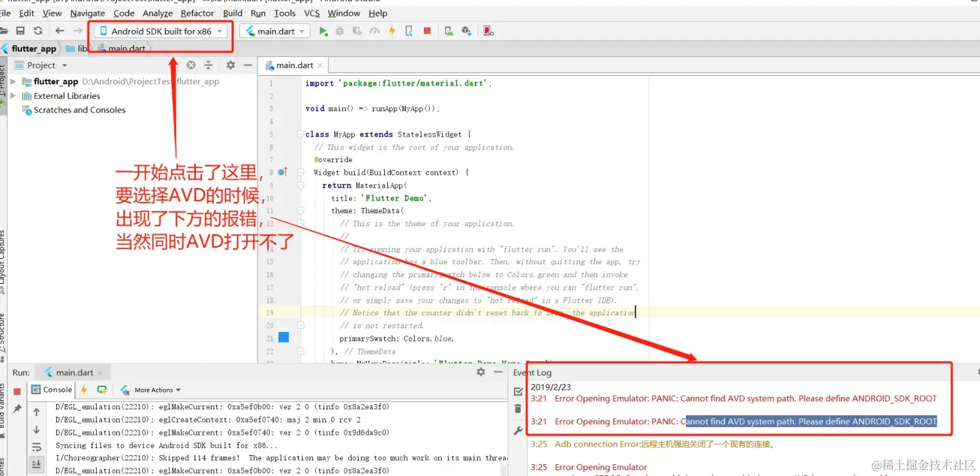Stop the app with red square
This screenshot has width=980, height=476.
[427, 31]
